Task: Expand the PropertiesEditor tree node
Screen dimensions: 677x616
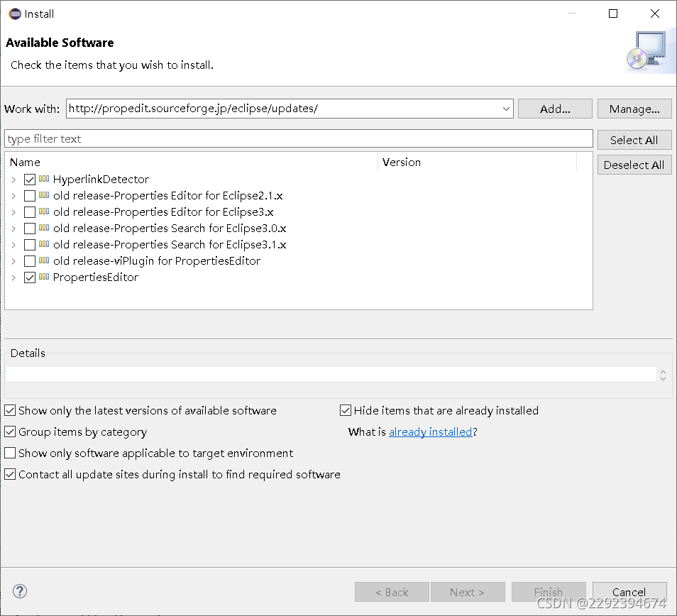Action: [x=13, y=278]
